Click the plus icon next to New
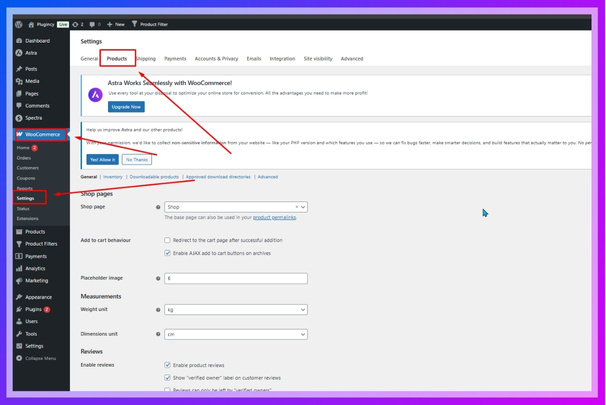Viewport: 606px width, 405px height. [x=110, y=24]
